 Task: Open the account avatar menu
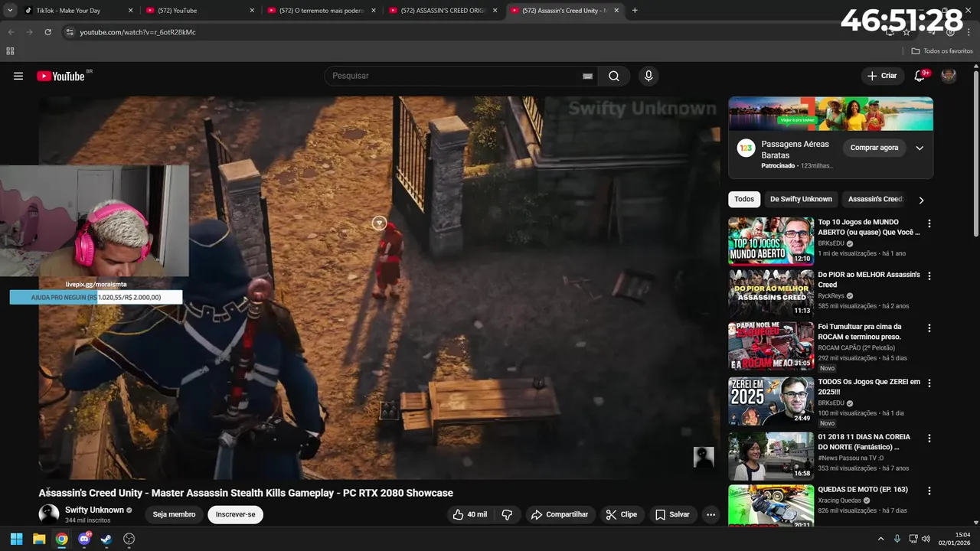click(949, 76)
